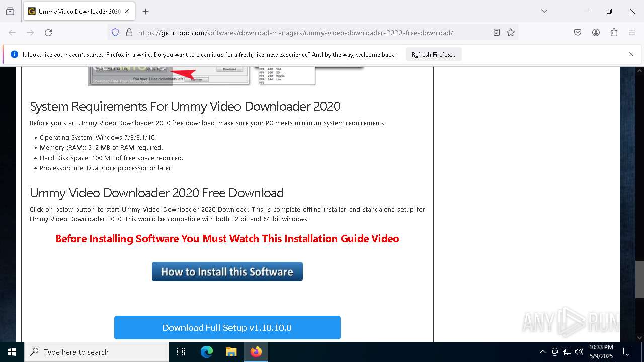
Task: Click Hard Disk Space 100 MB line
Action: pyautogui.click(x=111, y=158)
